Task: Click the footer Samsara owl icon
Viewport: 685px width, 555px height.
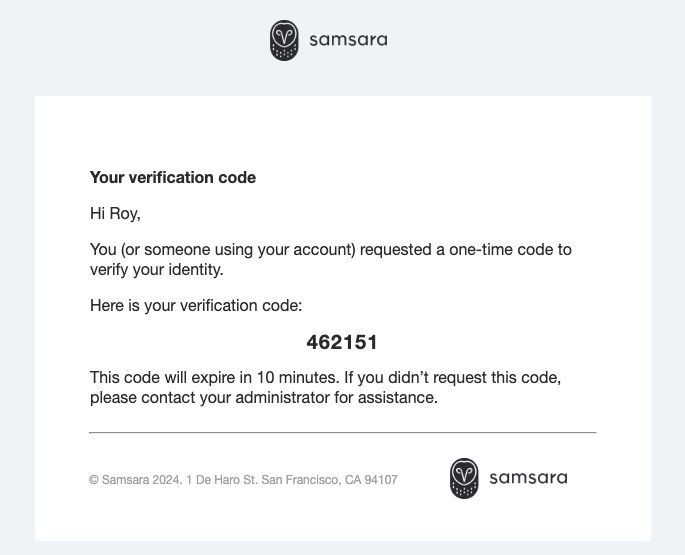Action: point(464,478)
